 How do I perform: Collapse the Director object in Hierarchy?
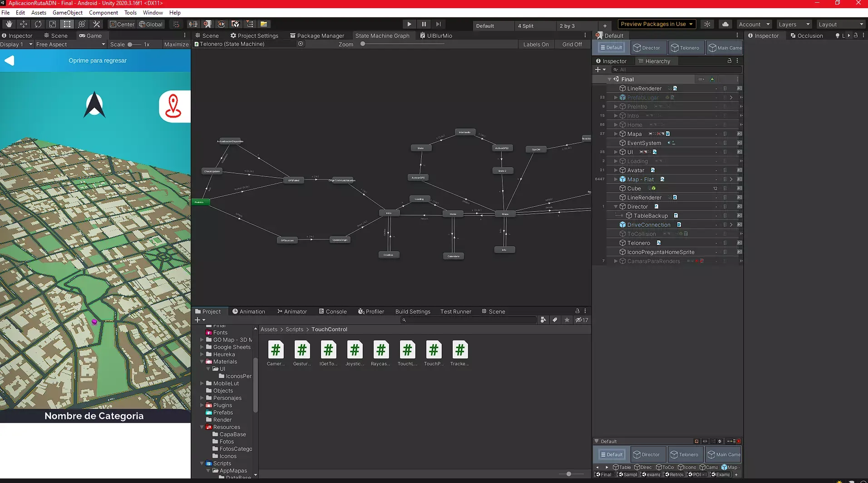coord(616,207)
